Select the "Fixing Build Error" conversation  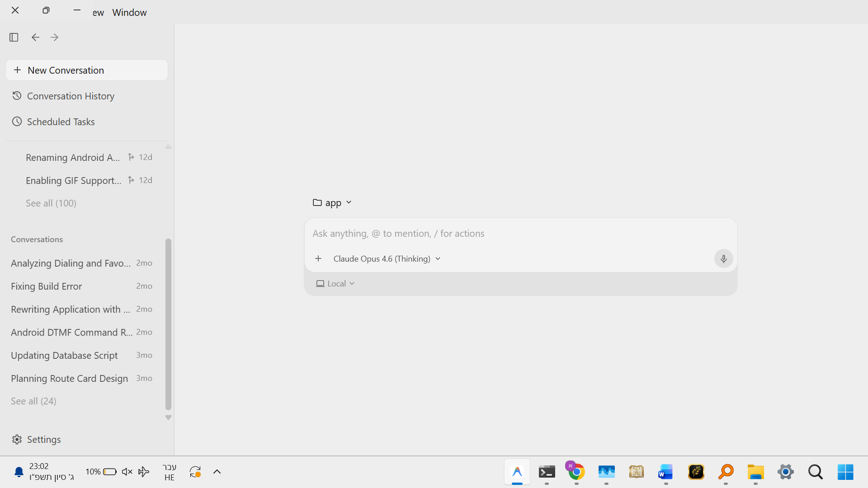tap(81, 286)
